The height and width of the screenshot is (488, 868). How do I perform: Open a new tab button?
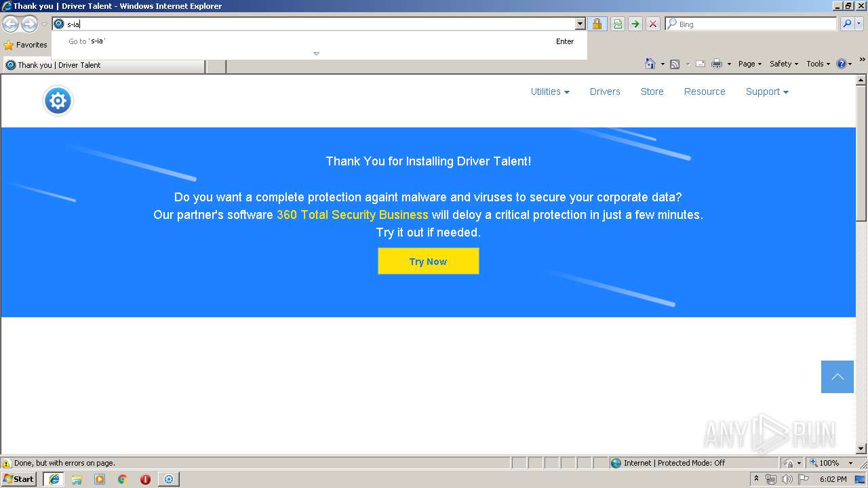(216, 66)
